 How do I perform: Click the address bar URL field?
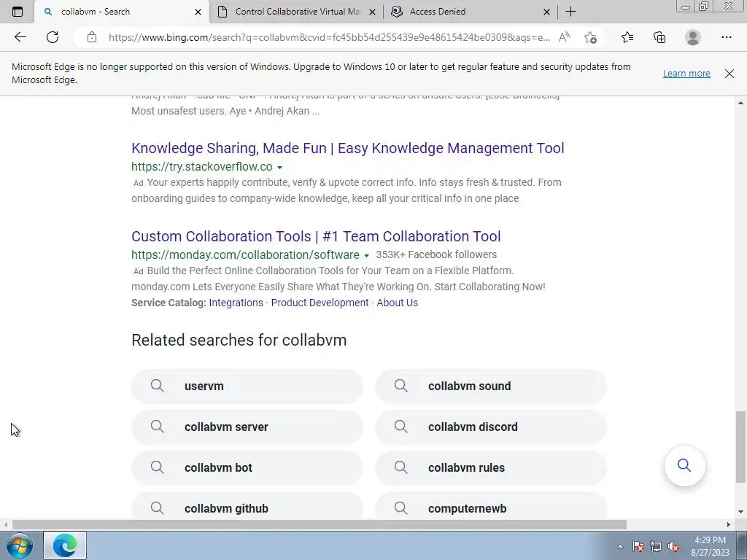pyautogui.click(x=329, y=37)
